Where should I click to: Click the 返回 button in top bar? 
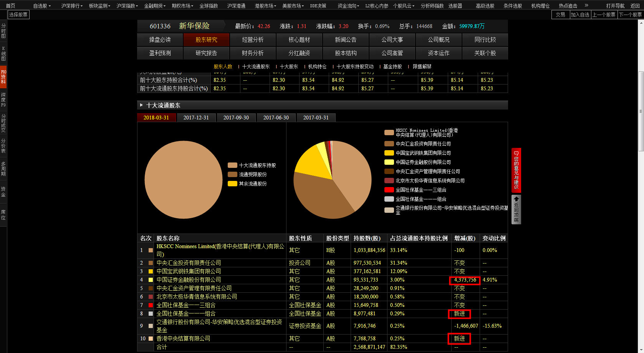click(635, 6)
